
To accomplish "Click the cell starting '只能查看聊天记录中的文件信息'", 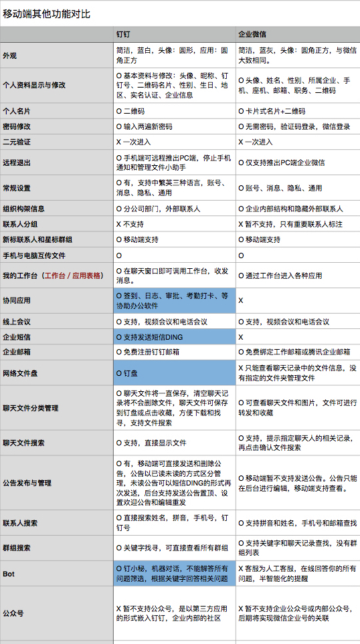I will tap(297, 373).
